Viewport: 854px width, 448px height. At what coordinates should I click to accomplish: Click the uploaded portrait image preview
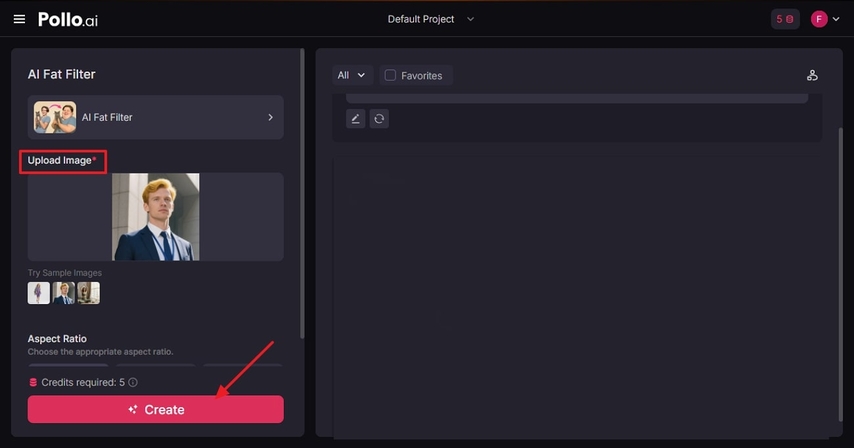point(155,217)
